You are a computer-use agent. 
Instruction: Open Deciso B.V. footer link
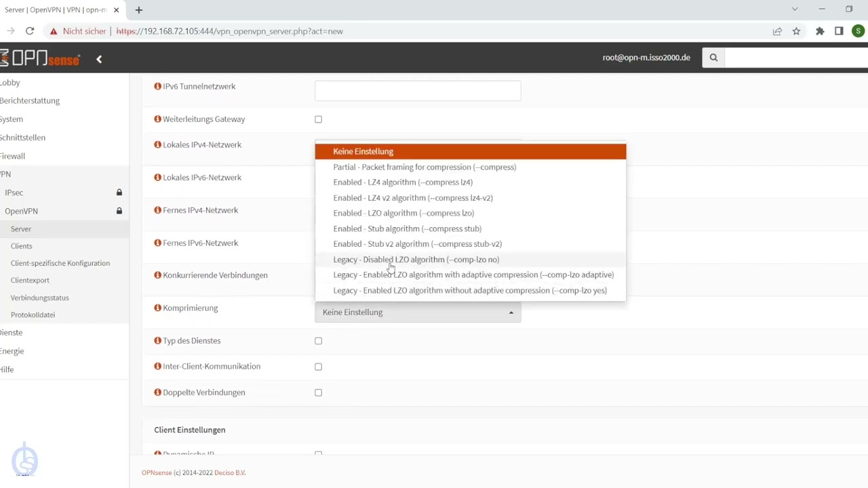pos(230,473)
